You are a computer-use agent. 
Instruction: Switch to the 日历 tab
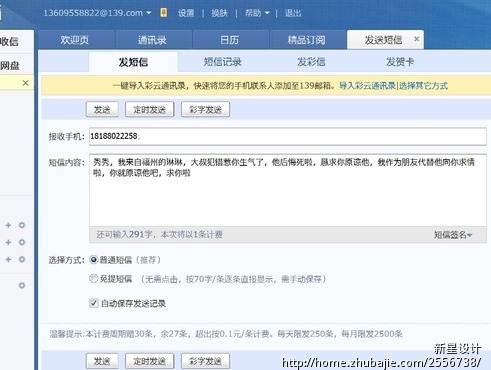230,40
